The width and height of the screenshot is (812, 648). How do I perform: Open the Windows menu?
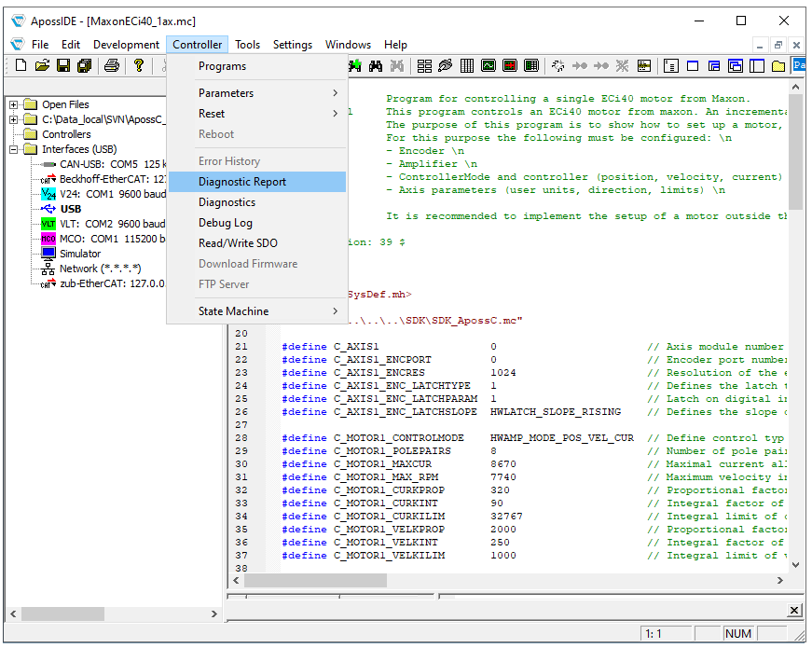[x=348, y=45]
